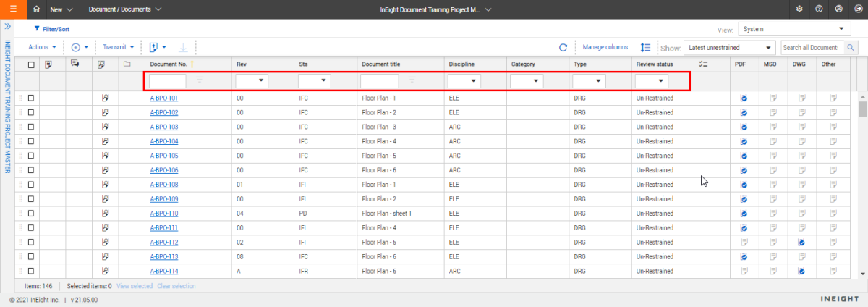This screenshot has width=868, height=307.
Task: Open document link A-BPO-110
Action: tap(163, 214)
